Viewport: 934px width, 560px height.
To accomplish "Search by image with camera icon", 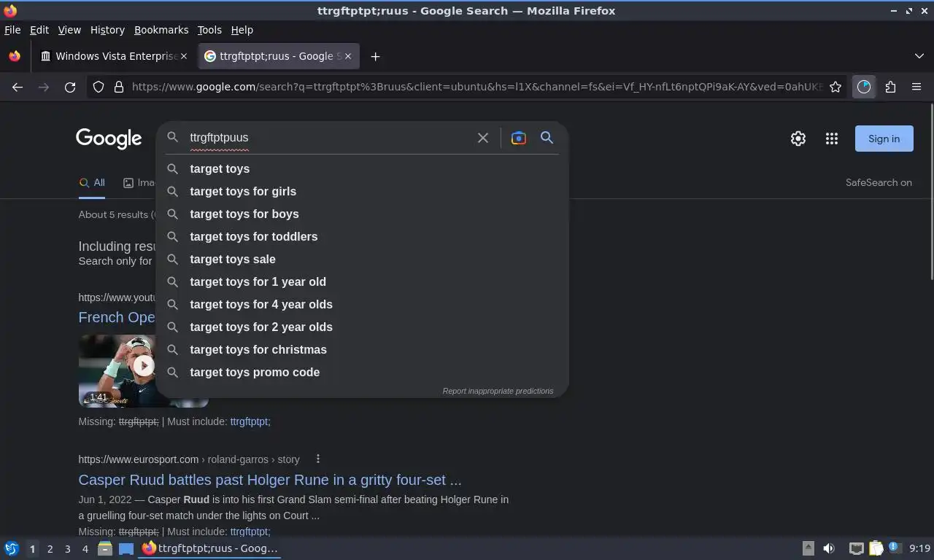I will click(x=518, y=138).
